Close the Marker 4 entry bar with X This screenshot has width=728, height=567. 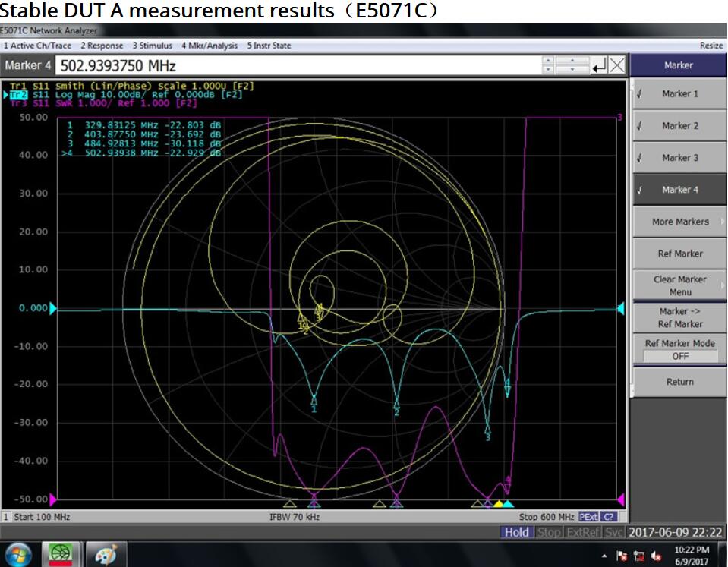617,66
